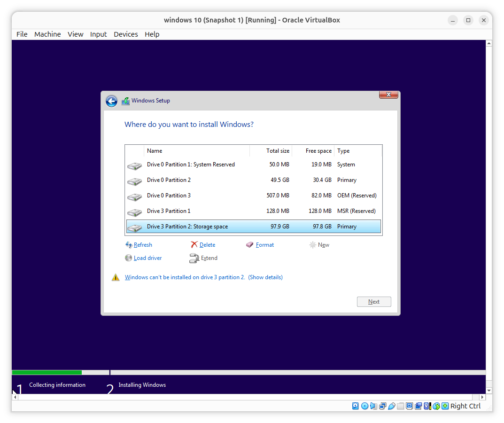The height and width of the screenshot is (423, 504).
Task: Open the Input menu
Action: click(x=98, y=34)
